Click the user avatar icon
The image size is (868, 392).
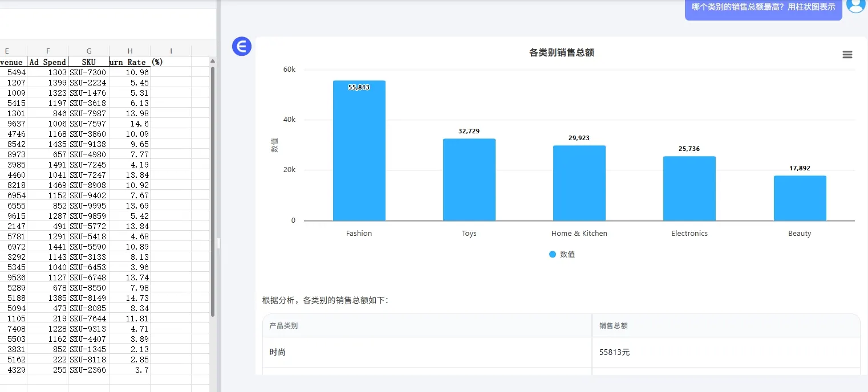pyautogui.click(x=856, y=5)
